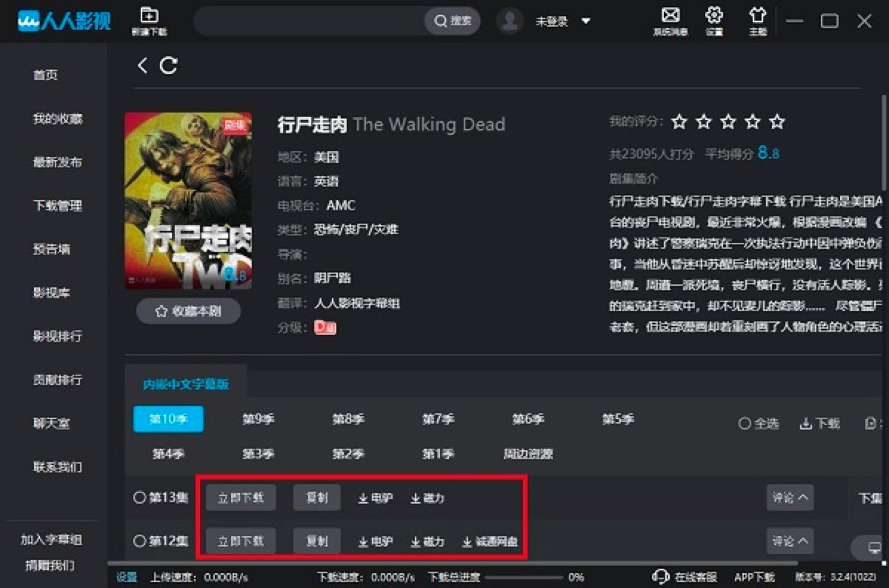Select the 第12集 episode radio
This screenshot has height=588, width=889.
(139, 541)
